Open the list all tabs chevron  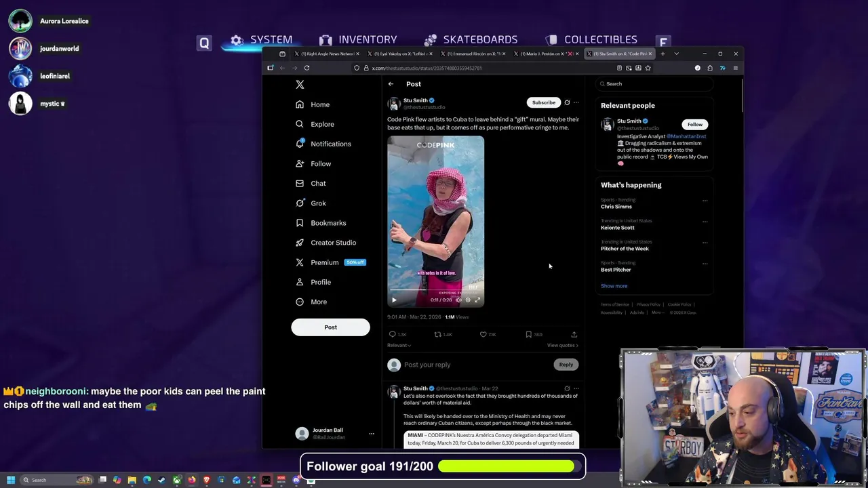(676, 54)
